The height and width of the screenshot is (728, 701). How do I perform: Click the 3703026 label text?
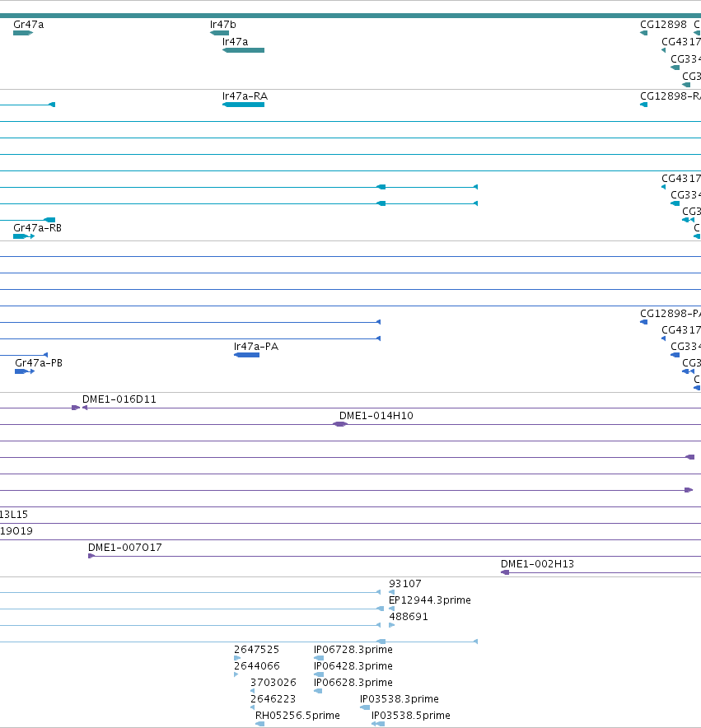pyautogui.click(x=273, y=683)
